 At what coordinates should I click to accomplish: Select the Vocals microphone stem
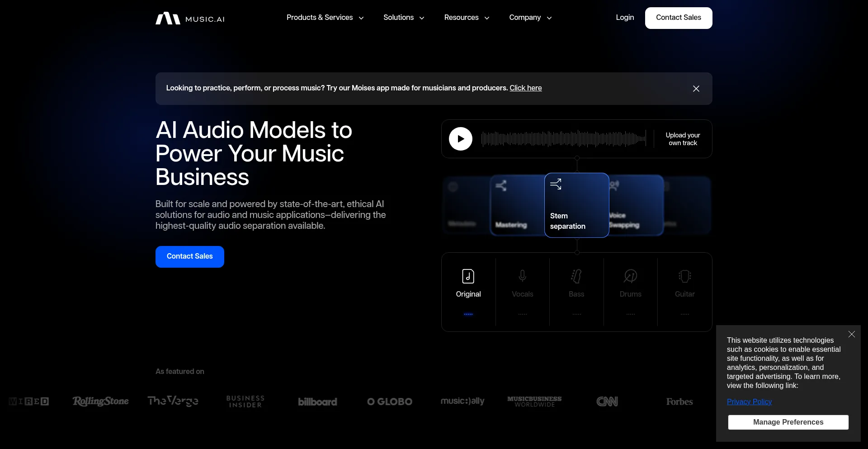522,276
